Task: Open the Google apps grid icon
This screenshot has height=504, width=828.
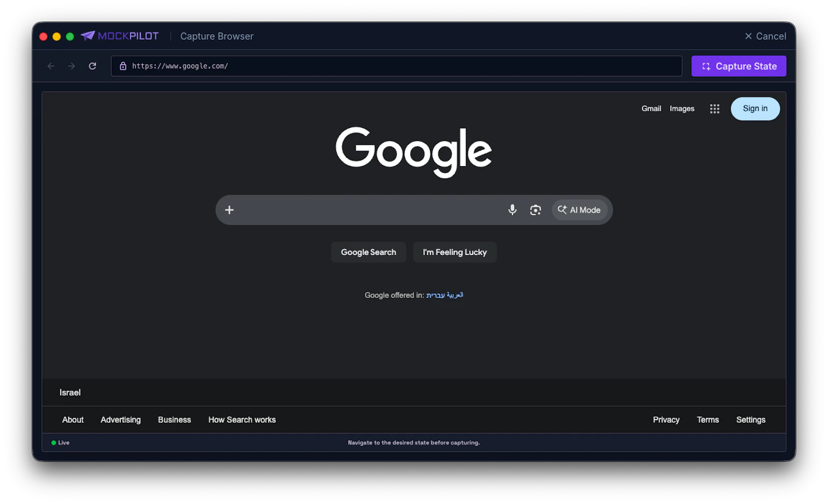Action: click(x=715, y=109)
